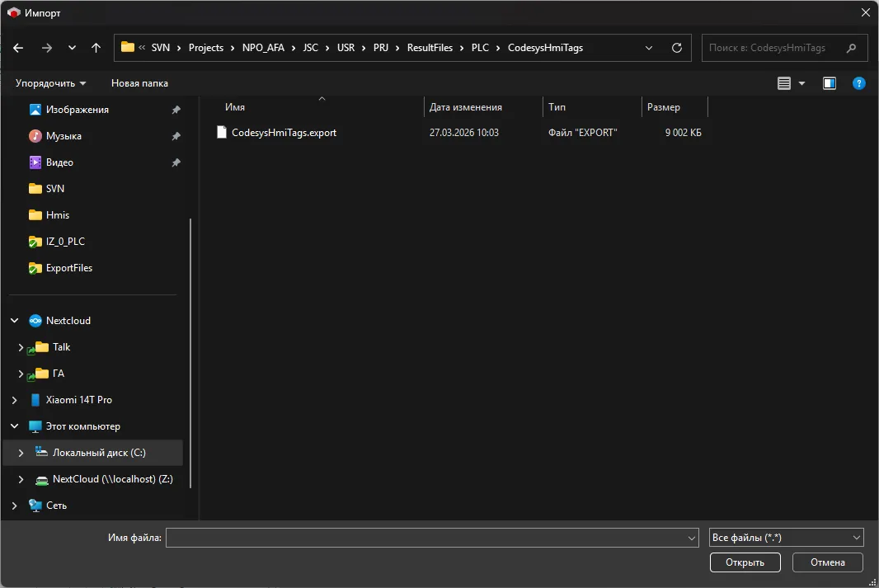Go back with the left arrow
The height and width of the screenshot is (588, 879).
click(x=18, y=48)
